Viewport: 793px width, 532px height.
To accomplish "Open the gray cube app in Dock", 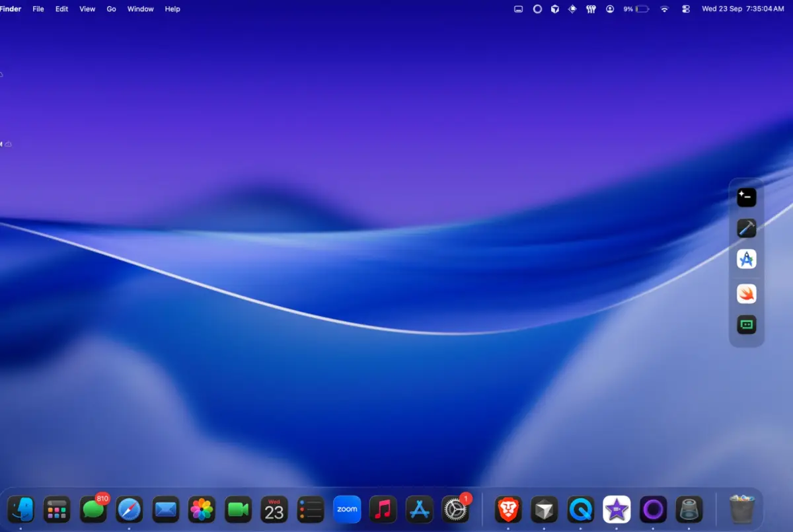I will (545, 510).
